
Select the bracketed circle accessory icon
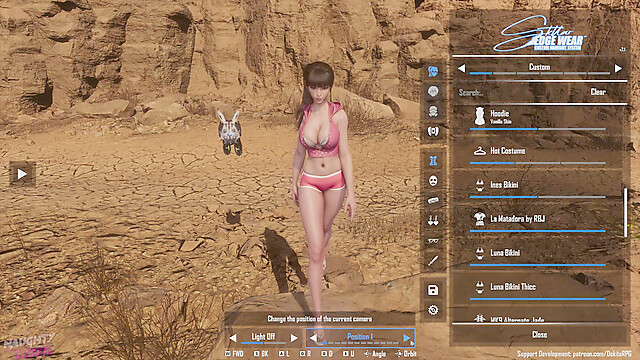(433, 131)
